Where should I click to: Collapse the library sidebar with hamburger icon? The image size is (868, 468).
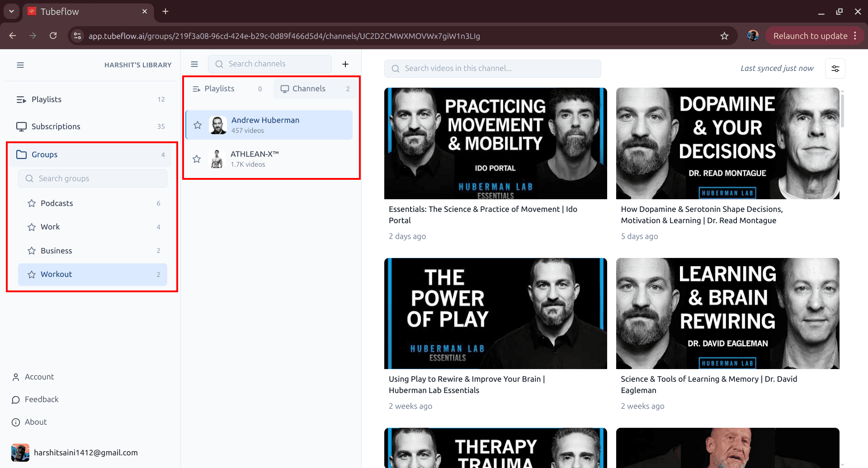pos(20,65)
